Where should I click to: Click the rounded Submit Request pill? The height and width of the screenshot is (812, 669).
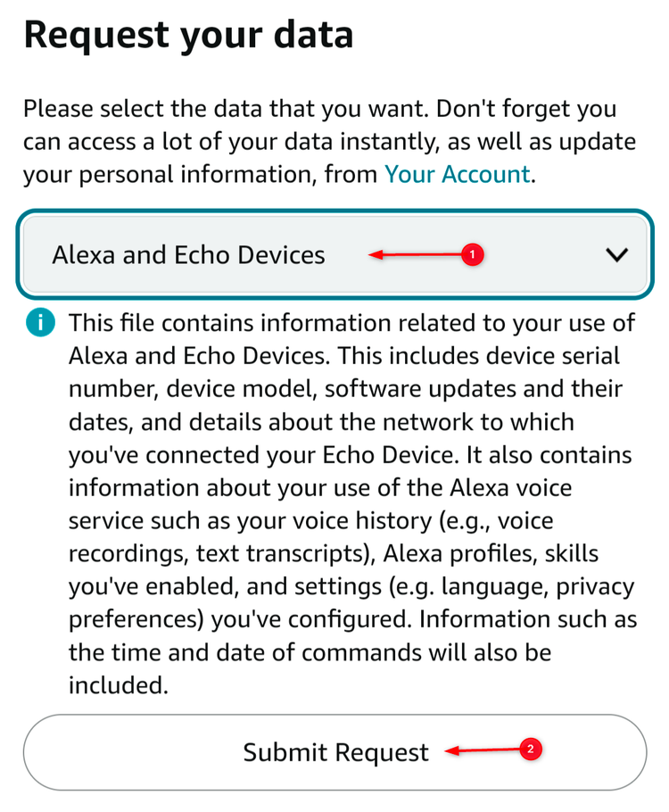coord(334,752)
